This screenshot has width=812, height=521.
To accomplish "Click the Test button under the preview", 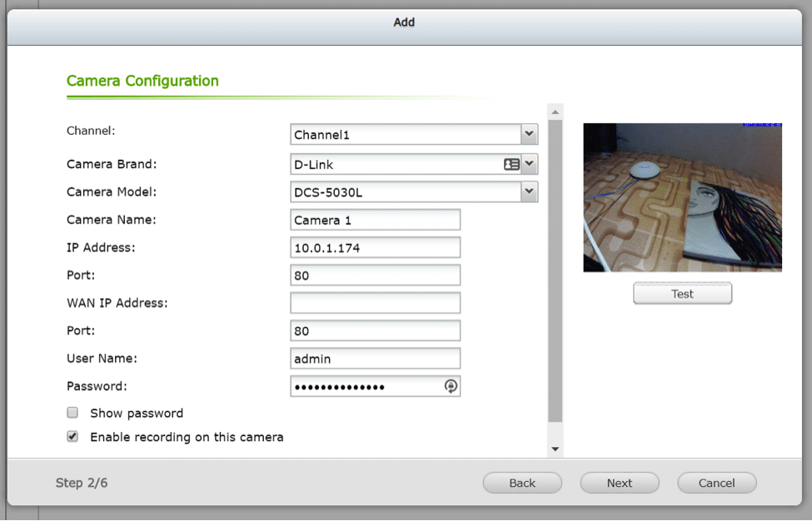I will click(x=682, y=293).
